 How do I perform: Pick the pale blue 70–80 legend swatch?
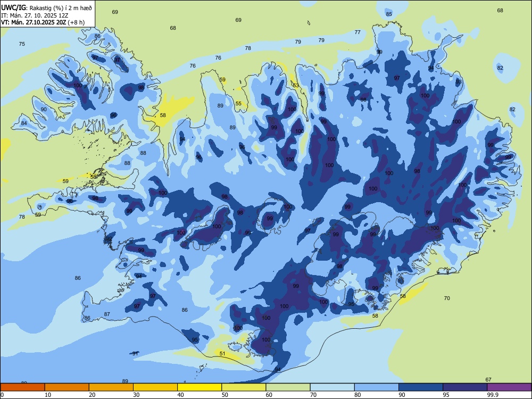(332, 387)
